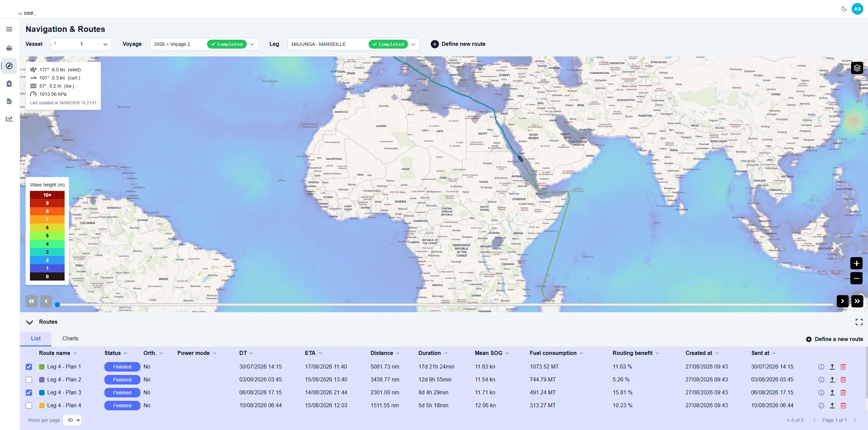The image size is (868, 430).
Task: Open the AS user avatar
Action: click(x=857, y=9)
